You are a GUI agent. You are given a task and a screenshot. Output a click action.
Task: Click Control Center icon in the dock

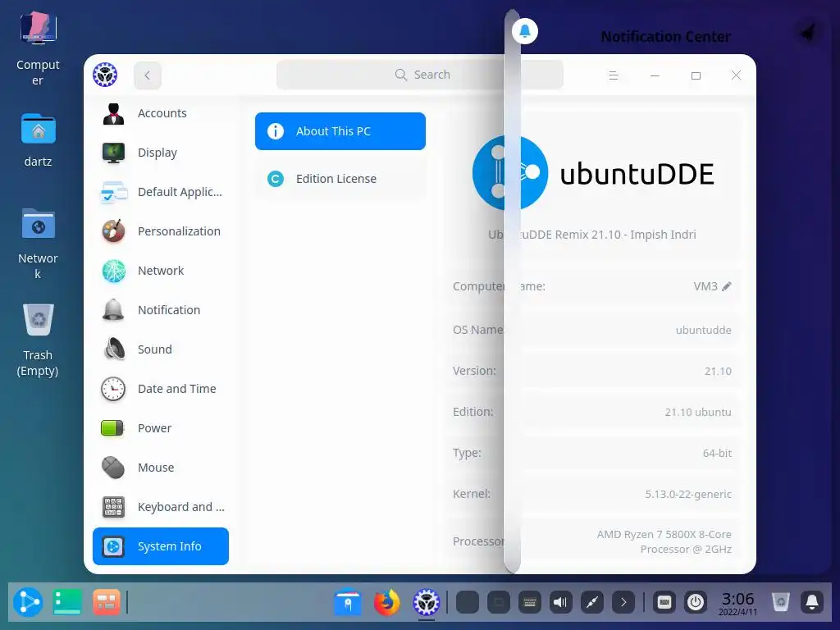click(427, 602)
